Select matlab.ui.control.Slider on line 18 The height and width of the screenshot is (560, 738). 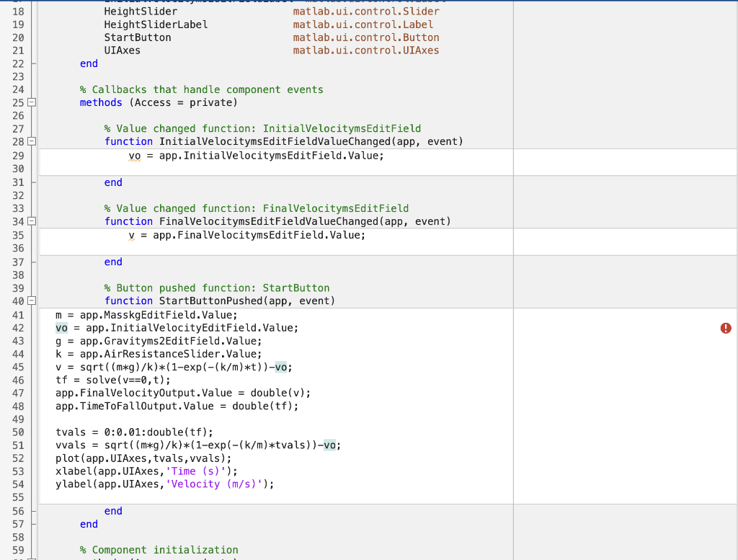365,11
